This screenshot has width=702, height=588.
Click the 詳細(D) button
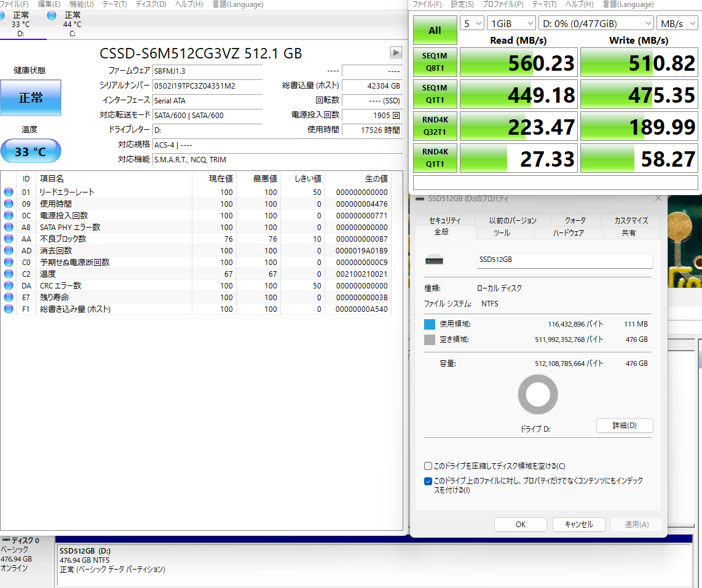[624, 426]
